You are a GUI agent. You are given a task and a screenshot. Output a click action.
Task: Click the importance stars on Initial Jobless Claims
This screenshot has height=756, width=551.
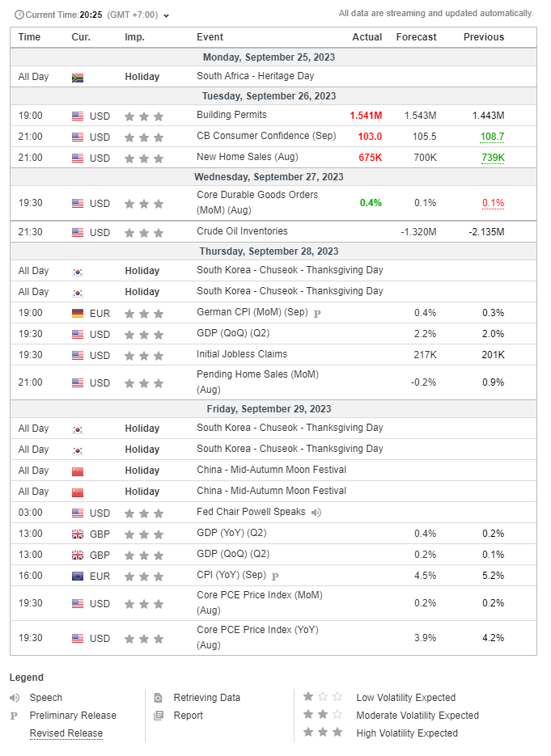[x=144, y=356]
